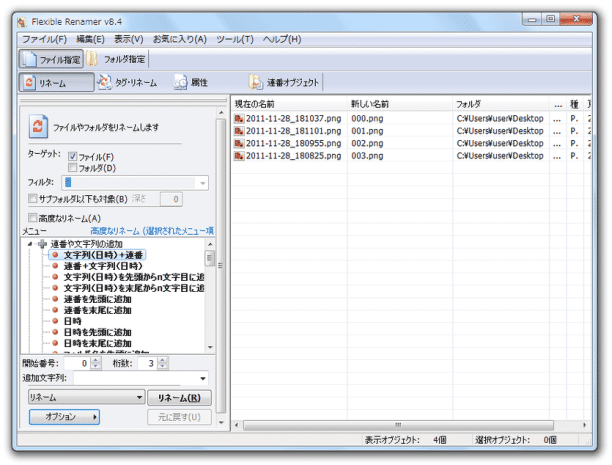
Task: Open the 属性 attributes icon
Action: click(x=180, y=82)
